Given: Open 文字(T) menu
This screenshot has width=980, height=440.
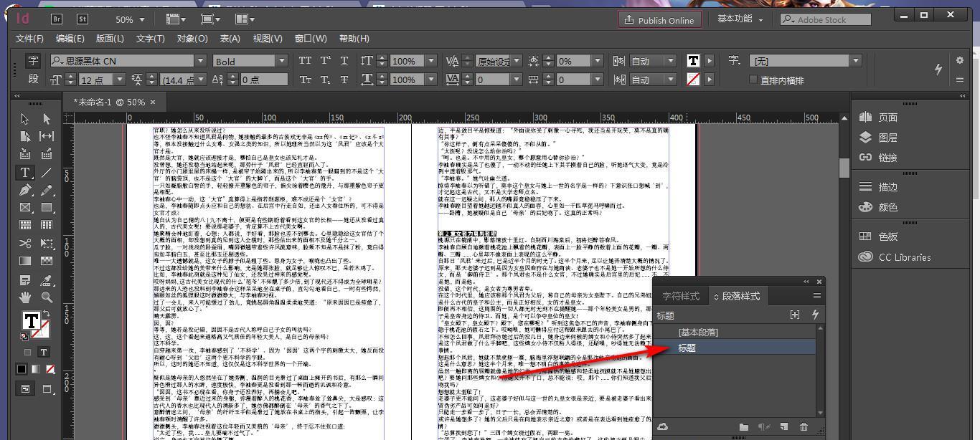Looking at the screenshot, I should [x=150, y=39].
